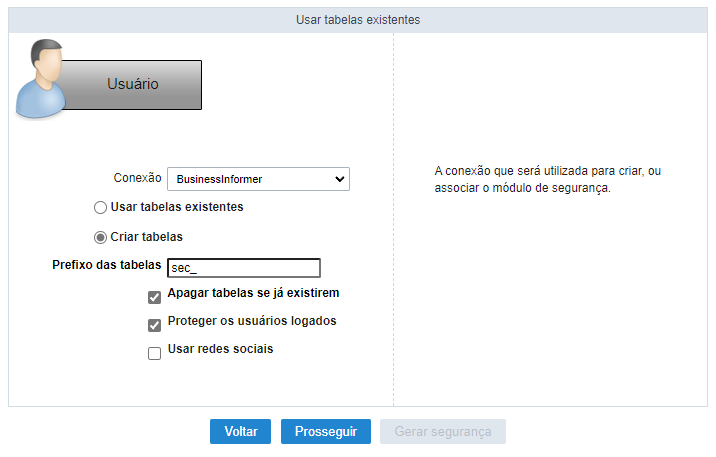Screen dimensions: 716x457
Task: Open the Conexão dropdown showing BusinessInformer
Action: point(258,179)
